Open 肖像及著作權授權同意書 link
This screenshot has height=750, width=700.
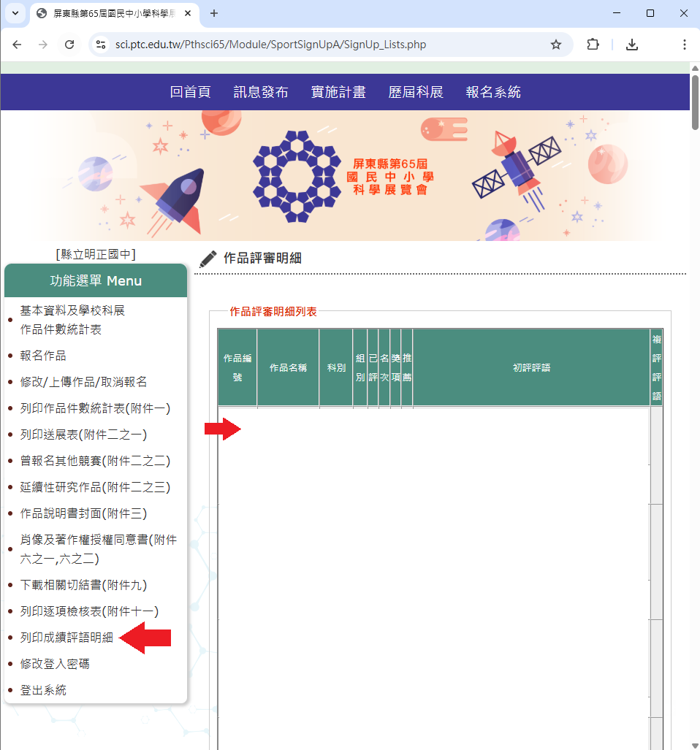tap(98, 548)
